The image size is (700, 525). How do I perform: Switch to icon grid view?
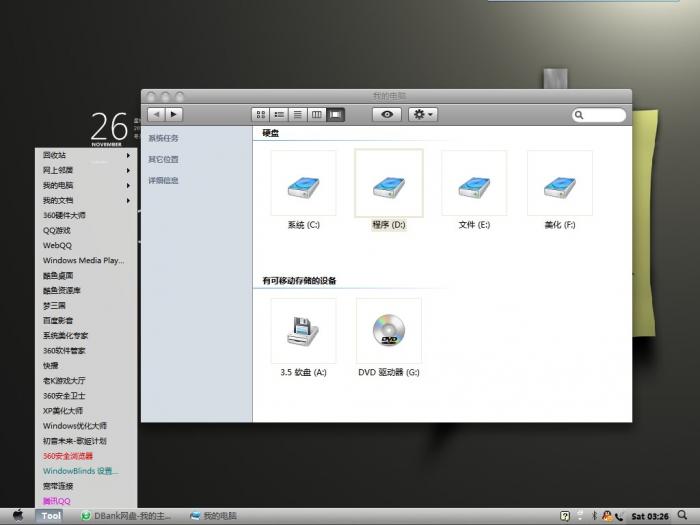pos(261,115)
